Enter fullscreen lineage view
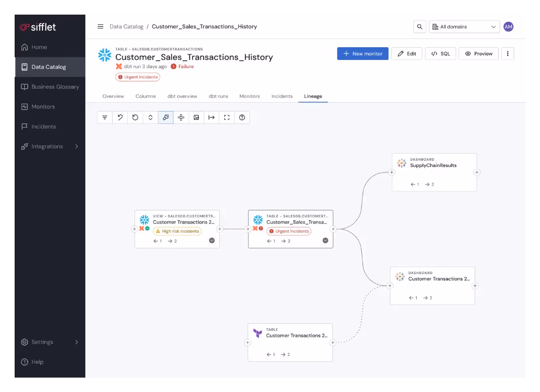This screenshot has width=540, height=392. point(227,117)
